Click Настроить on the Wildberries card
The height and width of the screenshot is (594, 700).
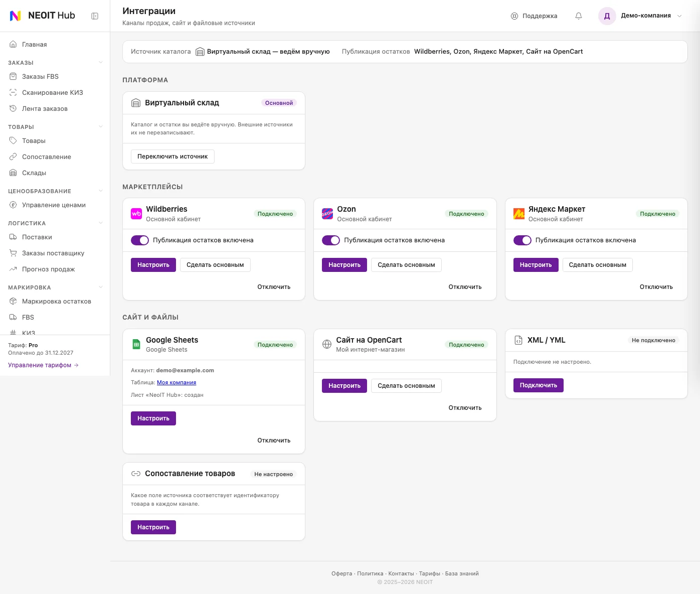pos(153,265)
